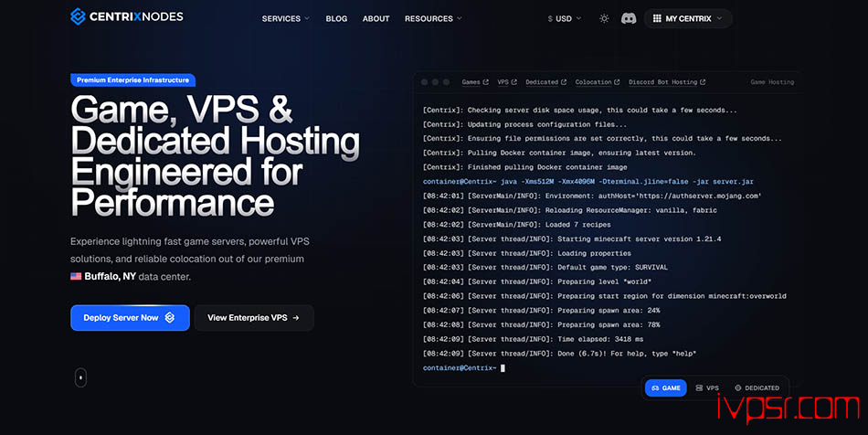
Task: Click the logo icon in Deploy Server Now
Action: pyautogui.click(x=170, y=318)
